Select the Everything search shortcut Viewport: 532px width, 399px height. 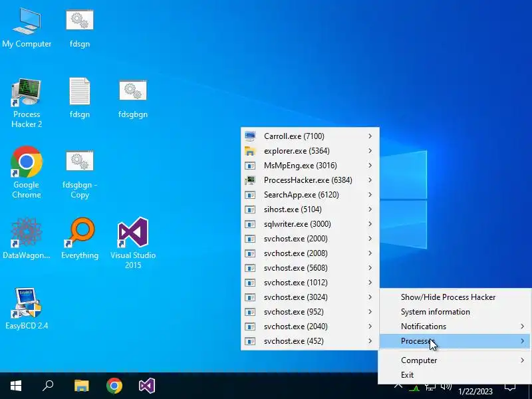click(80, 238)
